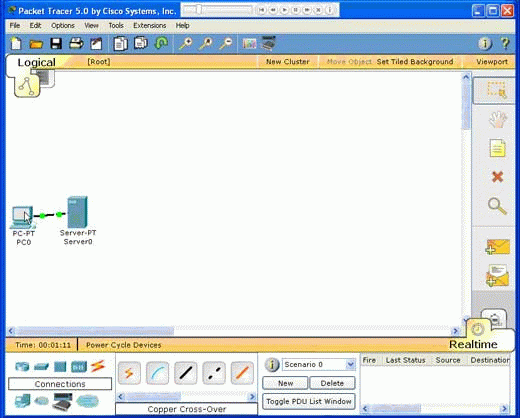Choose the orange Fiber cable
The image size is (520, 418).
(x=242, y=373)
